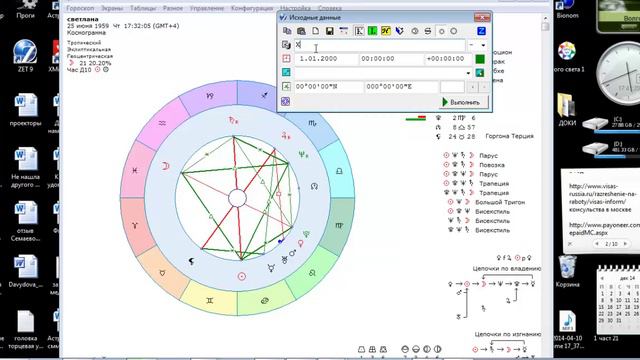This screenshot has width=640, height=360.
Task: Select the Повозка configuration row
Action: tap(475, 165)
